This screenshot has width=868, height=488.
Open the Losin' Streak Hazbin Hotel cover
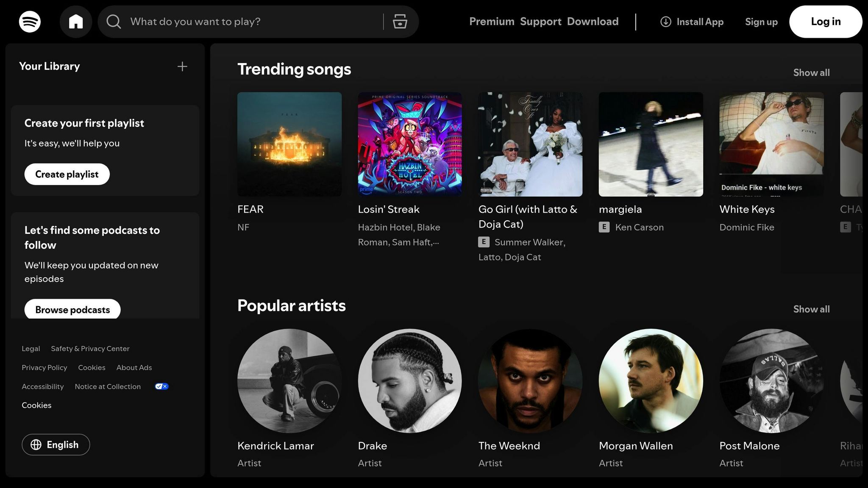[410, 144]
